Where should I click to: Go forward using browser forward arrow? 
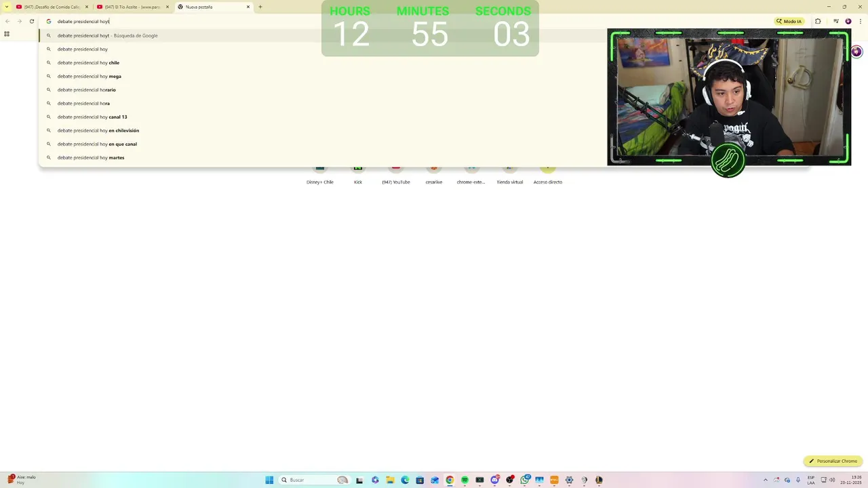(x=19, y=21)
